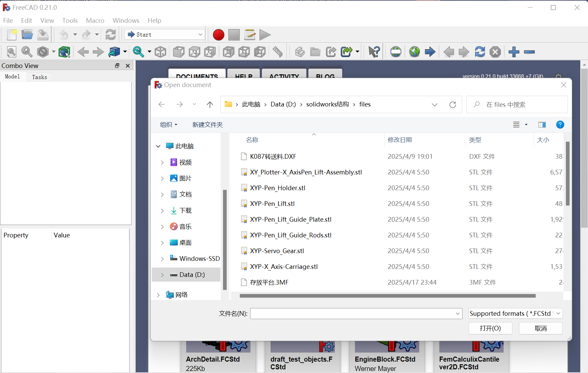Open 组织 dropdown menu
Image resolution: width=588 pixels, height=373 pixels.
click(x=168, y=125)
